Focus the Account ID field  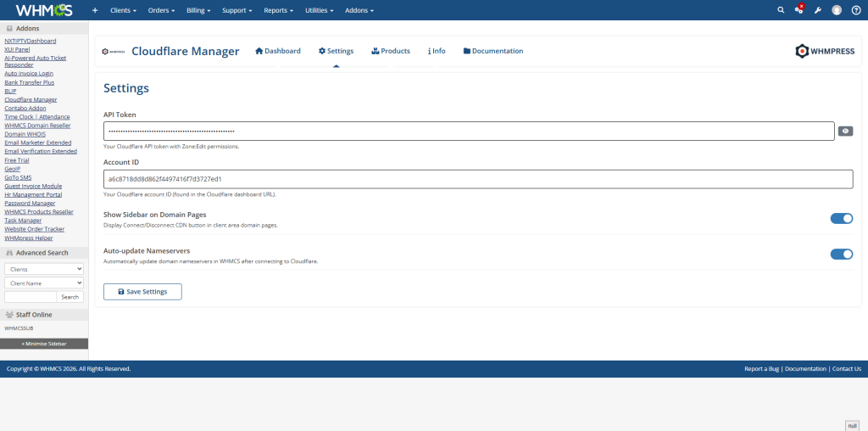[x=478, y=179]
